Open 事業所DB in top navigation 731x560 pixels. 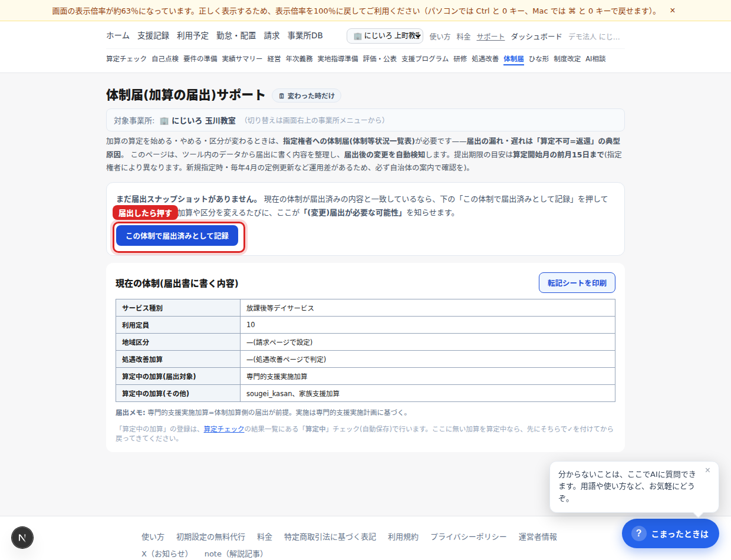point(305,36)
